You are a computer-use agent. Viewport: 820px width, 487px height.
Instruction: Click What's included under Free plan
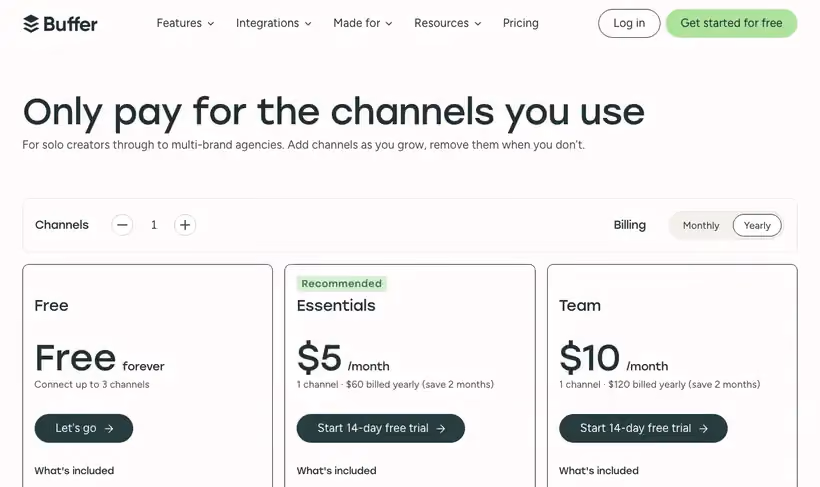(74, 471)
